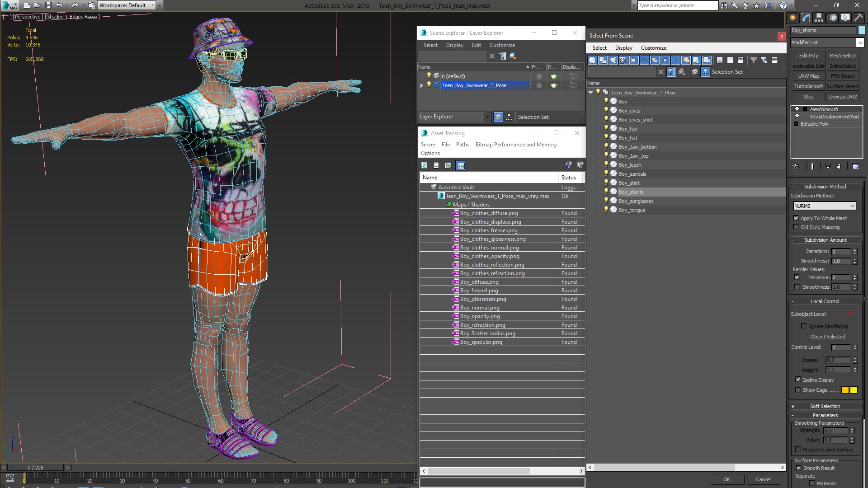Expand Editable Poly sub-objects in stack

coord(796,124)
